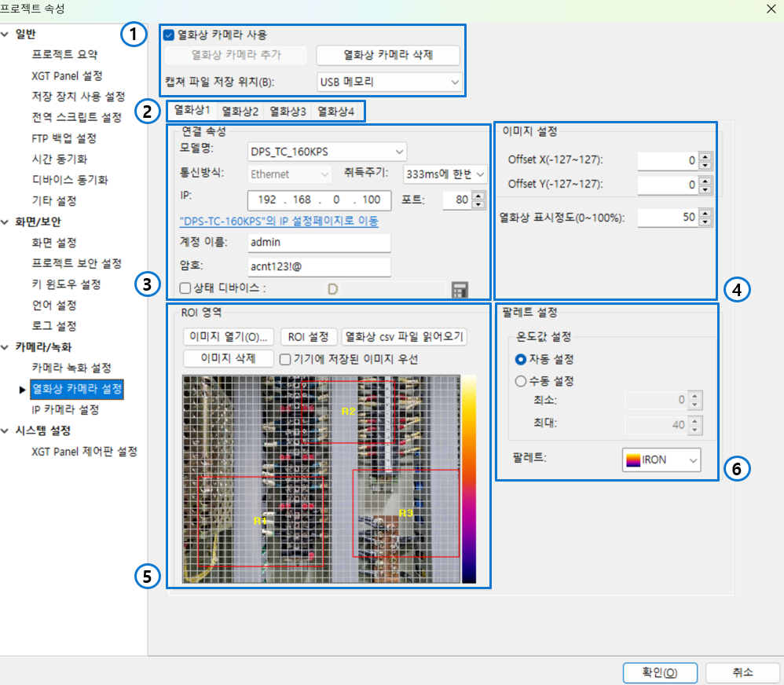Decrease 포트 value with down arrow
Image resolution: width=784 pixels, height=685 pixels.
point(478,204)
